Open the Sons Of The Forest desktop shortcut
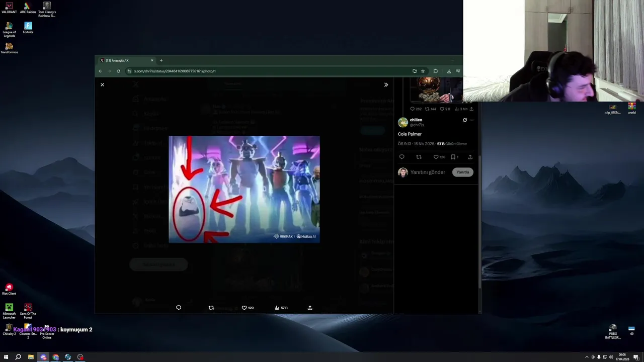644x362 pixels. (28, 311)
